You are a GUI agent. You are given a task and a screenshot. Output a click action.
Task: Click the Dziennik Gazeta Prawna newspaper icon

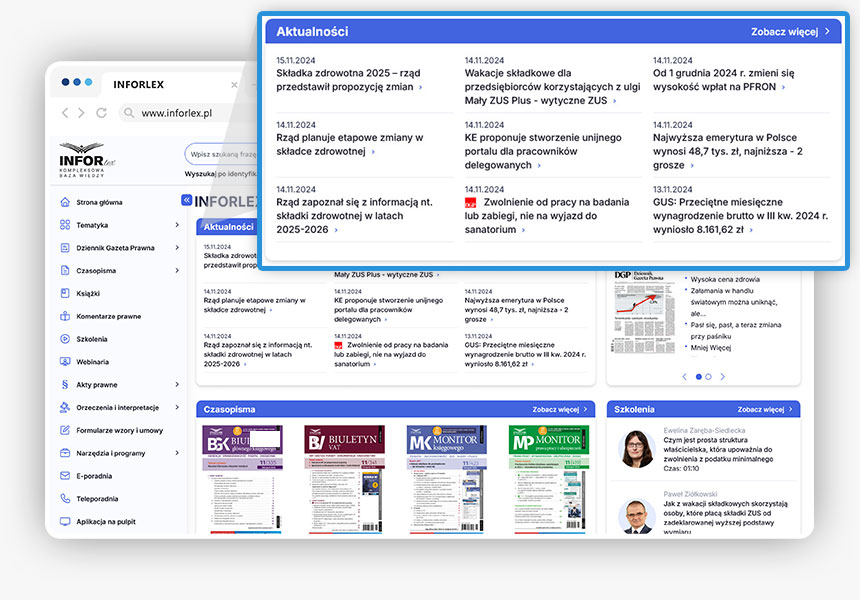click(65, 247)
